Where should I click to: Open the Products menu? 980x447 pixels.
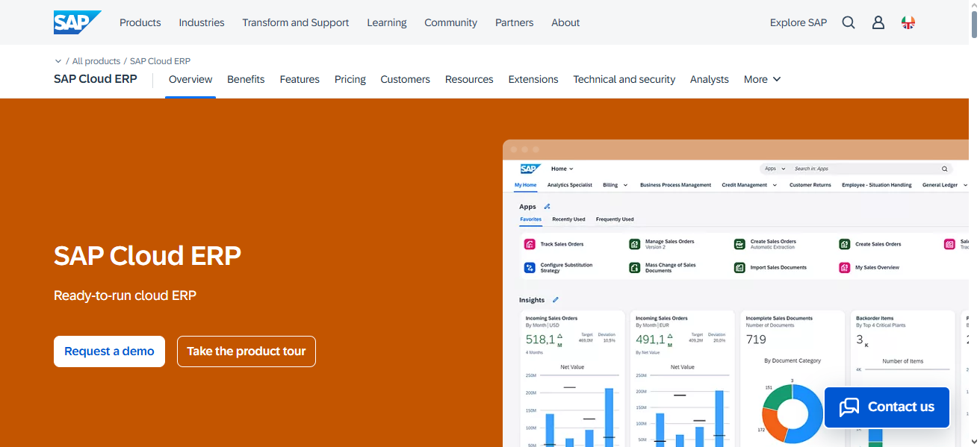pyautogui.click(x=140, y=22)
